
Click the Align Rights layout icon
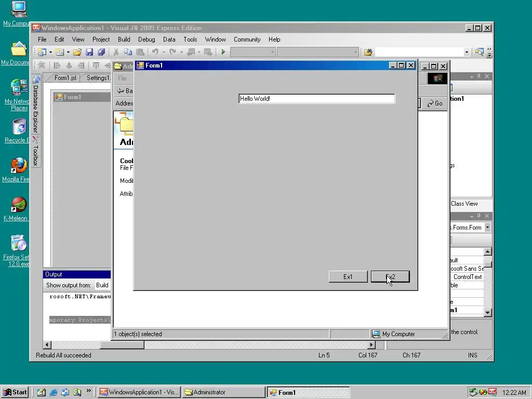point(81,65)
